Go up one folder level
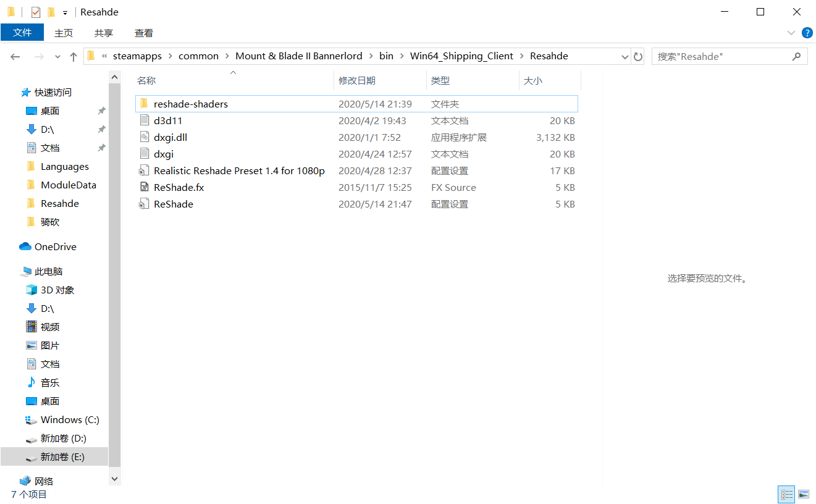Screen dimensions: 816x504 click(74, 56)
